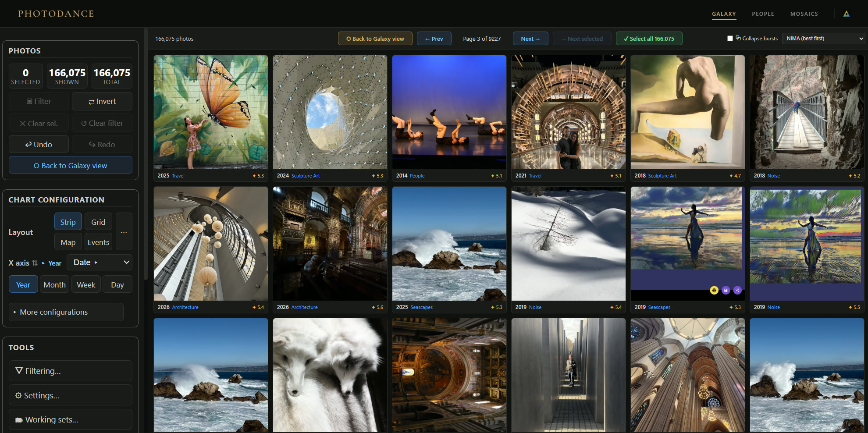
Task: Swap the X axis sort direction arrows
Action: pyautogui.click(x=35, y=263)
